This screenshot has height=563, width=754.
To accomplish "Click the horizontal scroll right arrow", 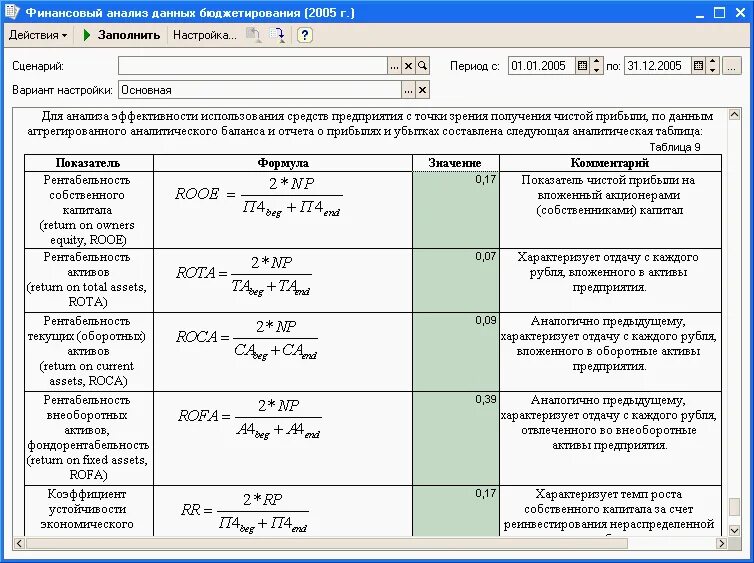I will (x=721, y=544).
